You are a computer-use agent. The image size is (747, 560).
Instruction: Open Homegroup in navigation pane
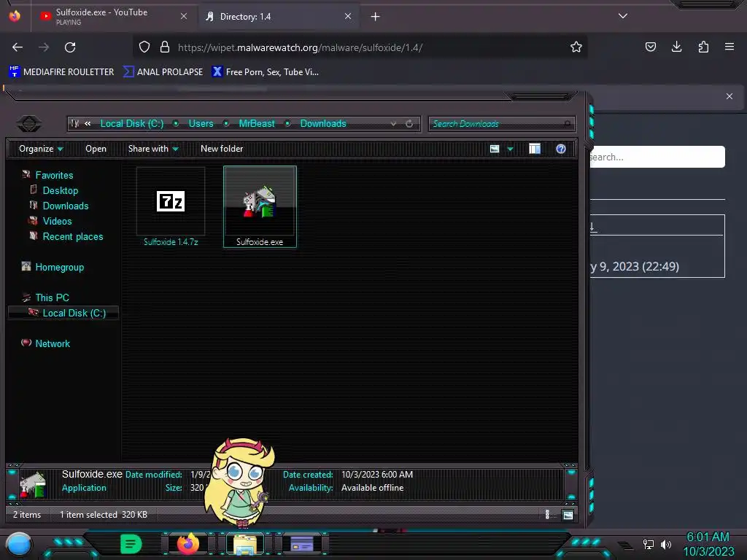60,267
